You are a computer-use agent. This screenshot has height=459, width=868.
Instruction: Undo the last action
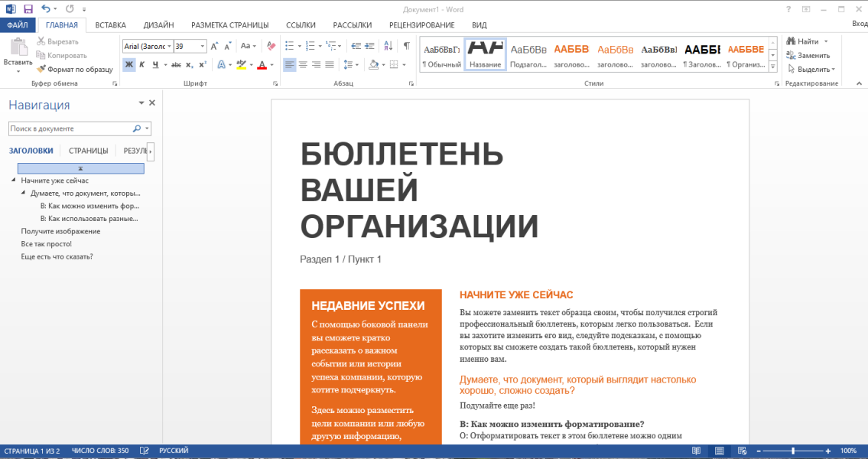[46, 9]
